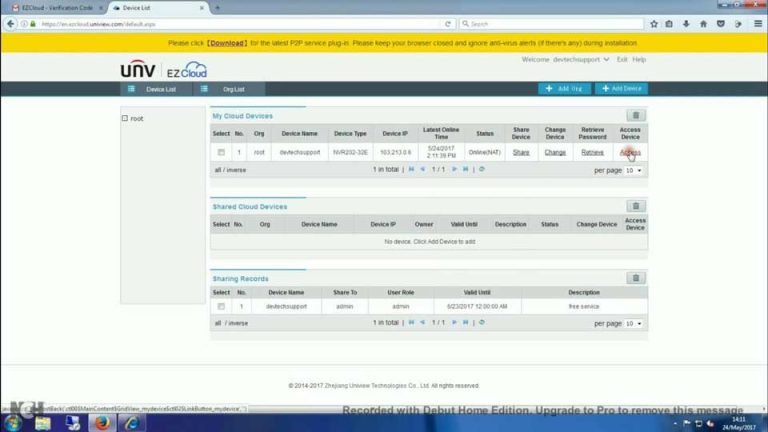Image resolution: width=768 pixels, height=432 pixels.
Task: Select the devtechsupport device row checkbox
Action: pos(221,152)
